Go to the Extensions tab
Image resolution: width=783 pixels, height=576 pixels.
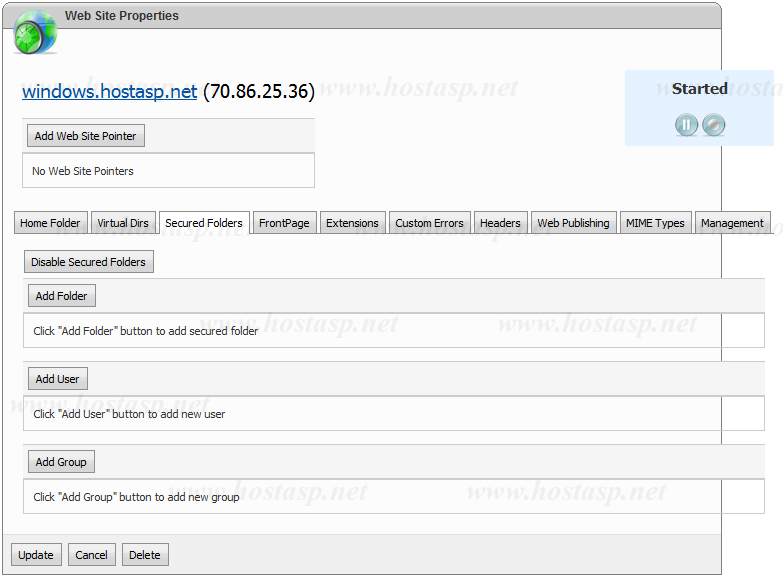352,223
